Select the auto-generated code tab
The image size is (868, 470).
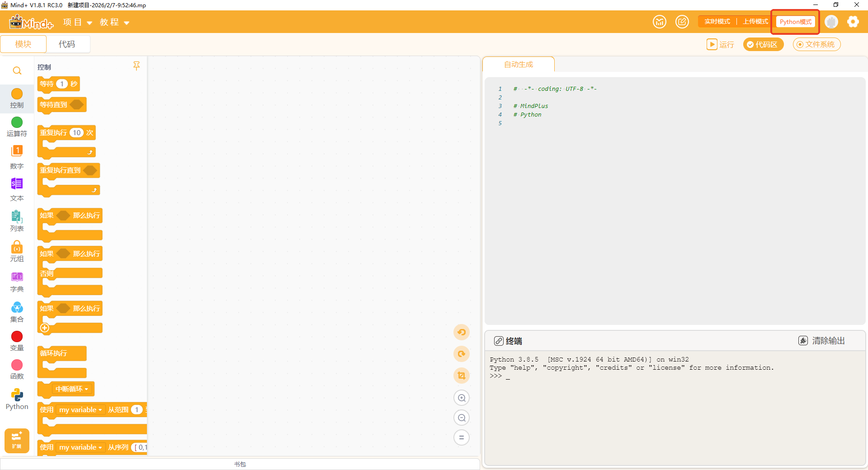point(519,65)
